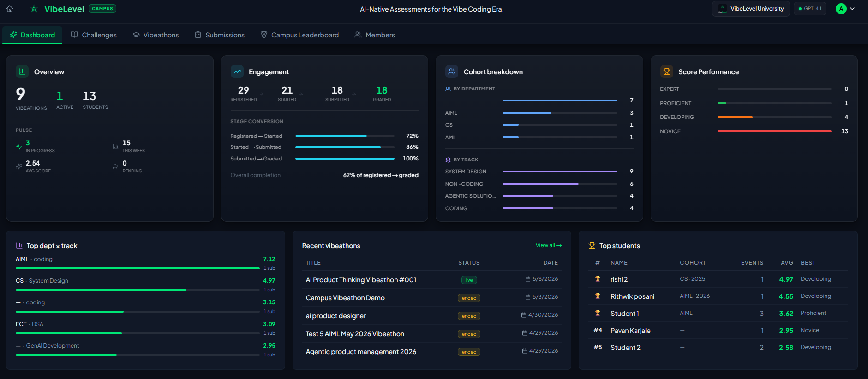
Task: Click the 13 Students count
Action: (90, 96)
